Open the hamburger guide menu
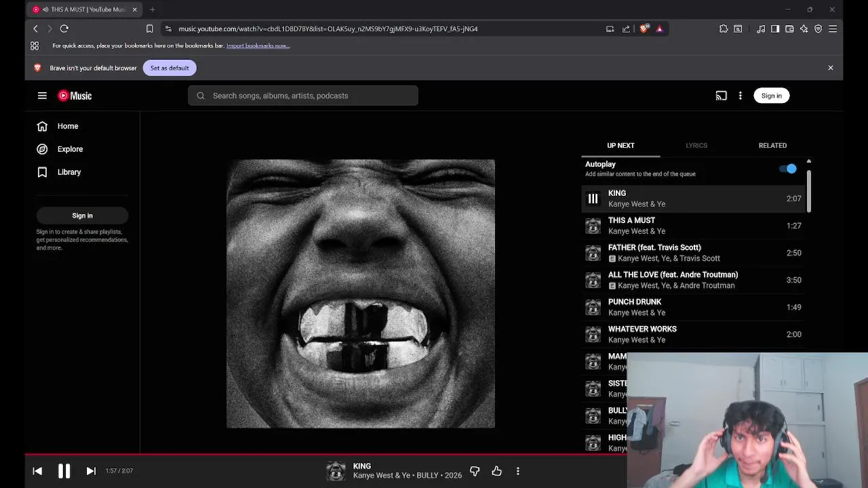Image resolution: width=868 pixels, height=488 pixels. [42, 96]
